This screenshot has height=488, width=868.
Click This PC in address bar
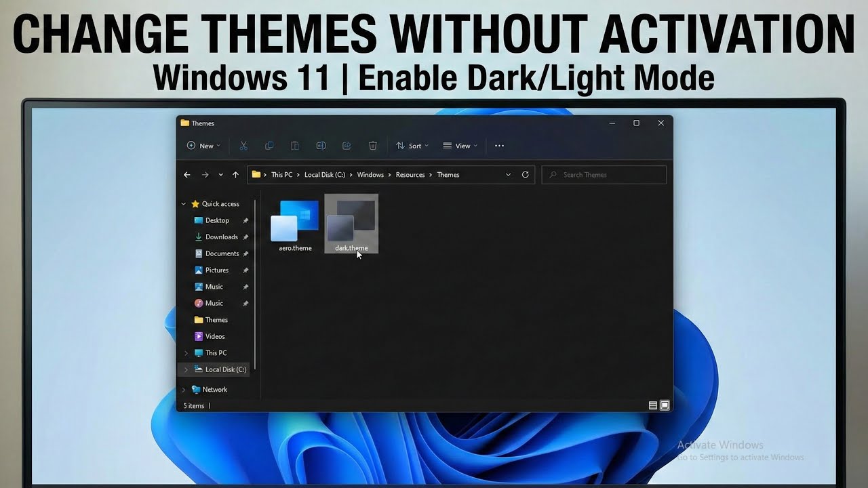(x=281, y=175)
